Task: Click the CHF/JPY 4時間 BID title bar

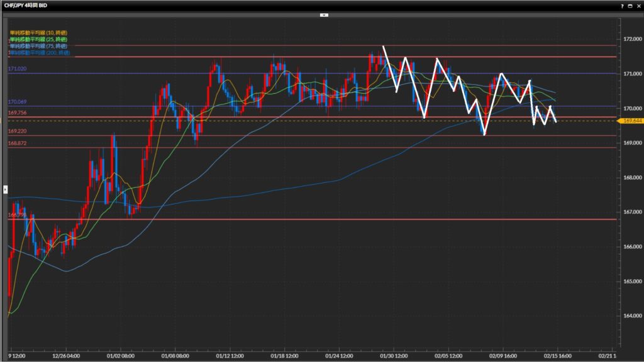Action: [25, 5]
